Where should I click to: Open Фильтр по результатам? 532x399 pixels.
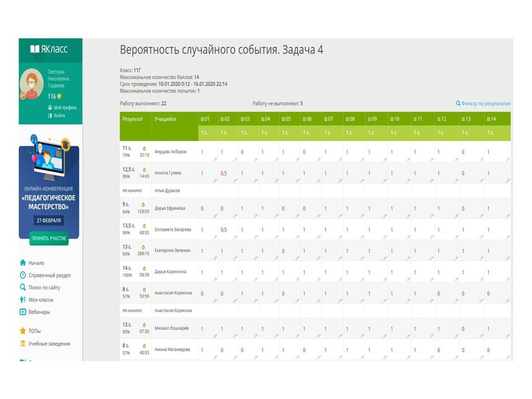tap(483, 104)
